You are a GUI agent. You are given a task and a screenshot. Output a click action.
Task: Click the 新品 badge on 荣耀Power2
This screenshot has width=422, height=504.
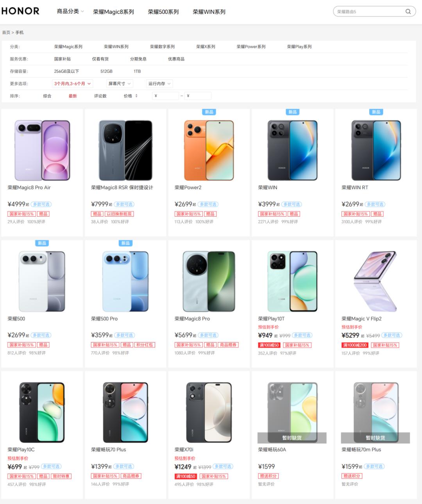209,112
